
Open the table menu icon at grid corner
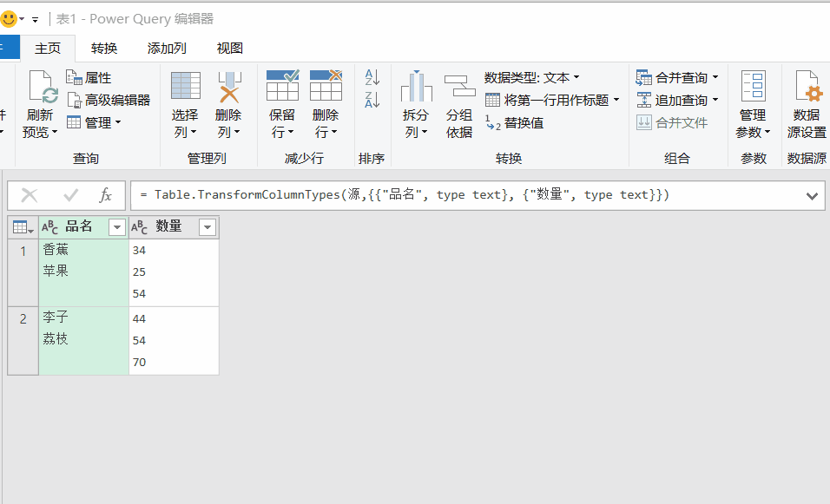(23, 227)
